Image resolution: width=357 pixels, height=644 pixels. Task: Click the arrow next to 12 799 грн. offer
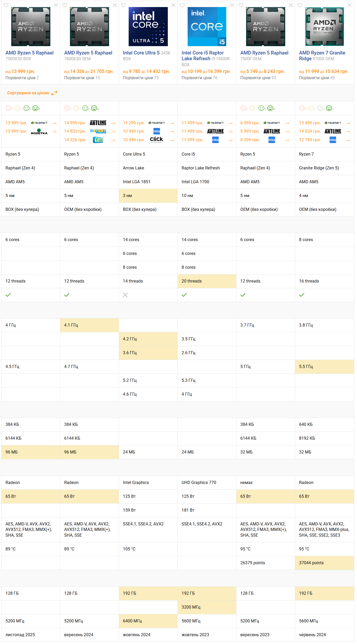click(348, 140)
